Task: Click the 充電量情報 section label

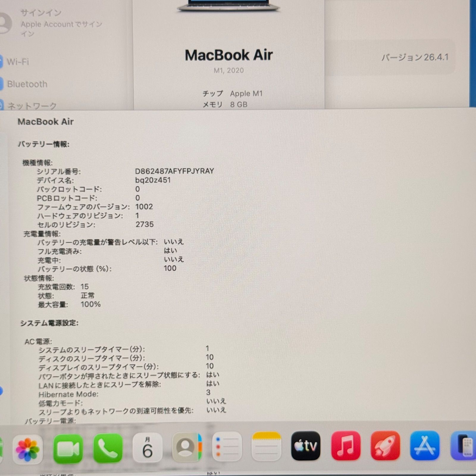Action: coord(42,234)
